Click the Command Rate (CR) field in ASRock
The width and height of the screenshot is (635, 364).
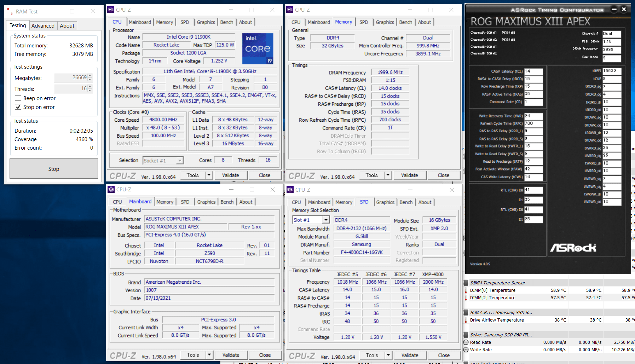click(x=533, y=102)
